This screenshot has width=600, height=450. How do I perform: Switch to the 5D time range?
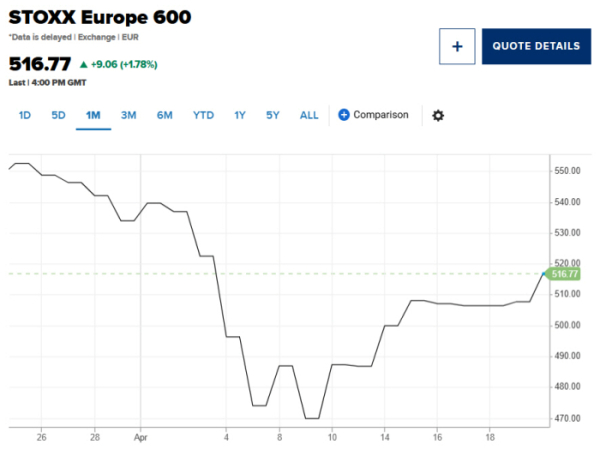[x=59, y=115]
